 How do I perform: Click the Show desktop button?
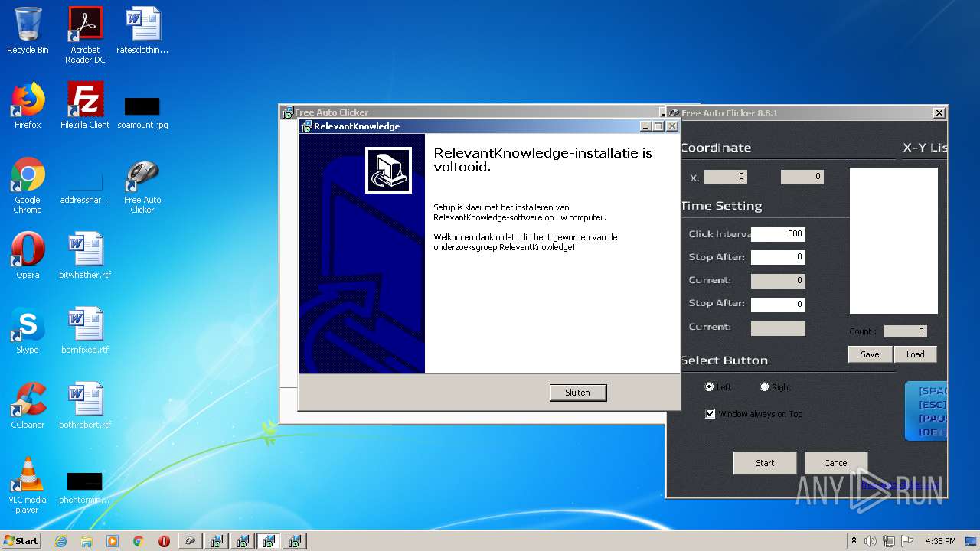tap(972, 541)
